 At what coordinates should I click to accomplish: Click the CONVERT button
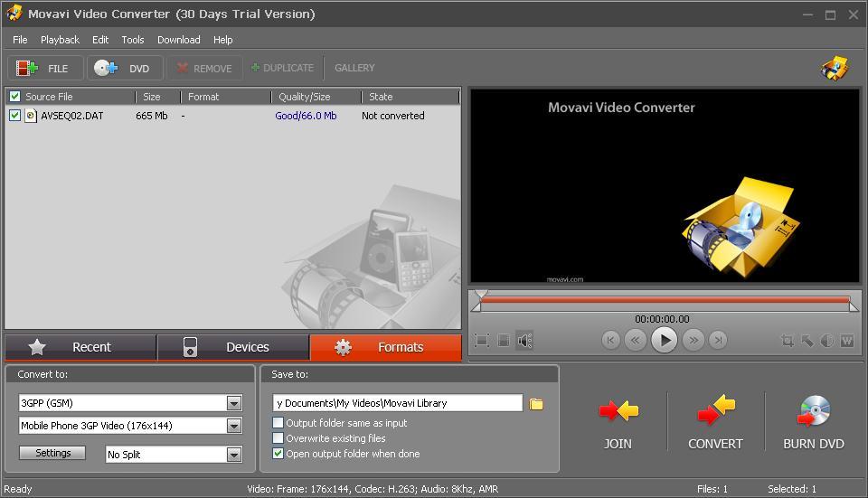[715, 423]
